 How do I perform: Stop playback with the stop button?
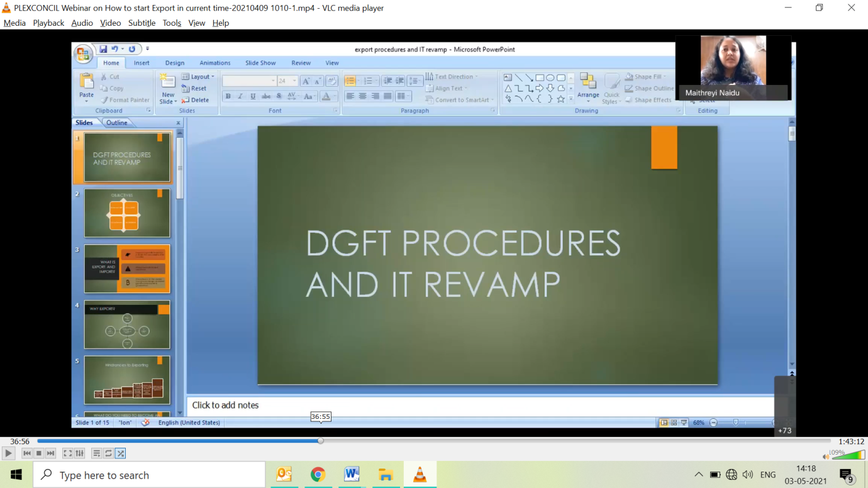click(x=39, y=453)
